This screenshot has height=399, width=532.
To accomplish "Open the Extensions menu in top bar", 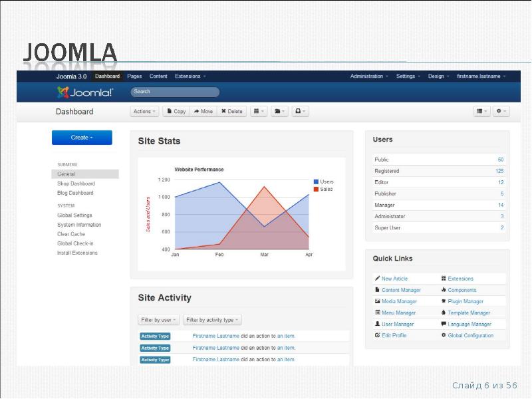I will pos(190,76).
